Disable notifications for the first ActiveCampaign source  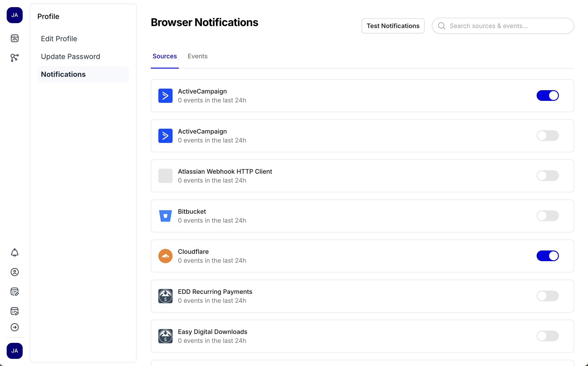pos(548,95)
